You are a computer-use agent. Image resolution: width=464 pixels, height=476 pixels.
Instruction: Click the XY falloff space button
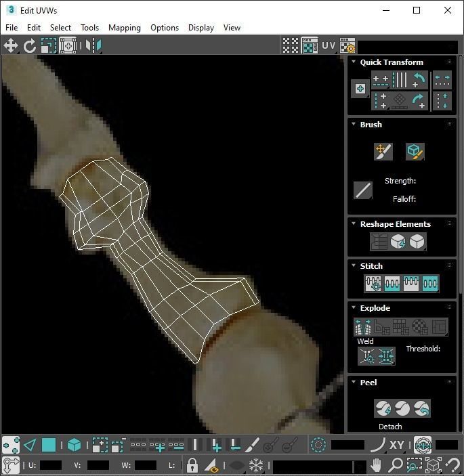coord(396,445)
